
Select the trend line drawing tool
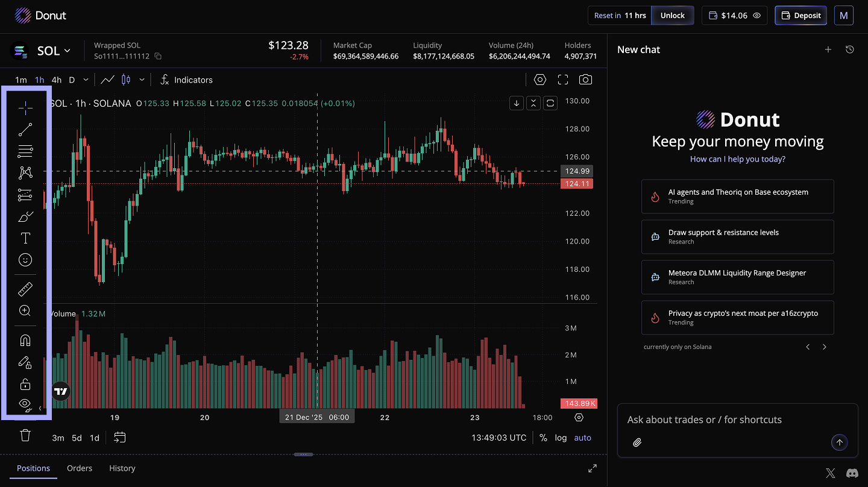tap(25, 130)
